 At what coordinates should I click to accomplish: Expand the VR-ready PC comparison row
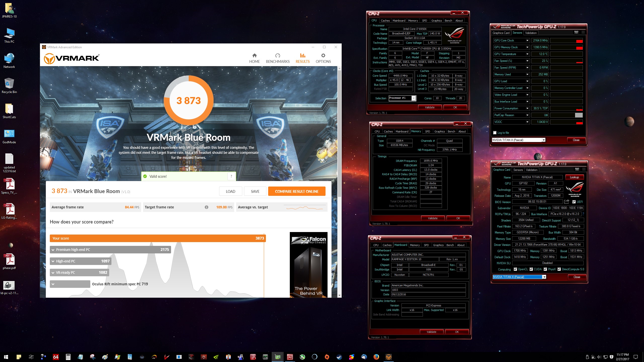point(53,273)
